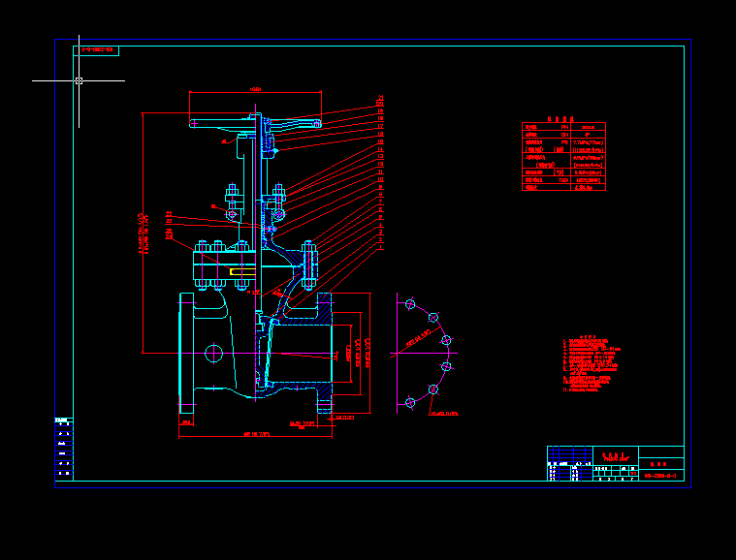Select part balloon number 21
The image size is (736, 560).
click(381, 98)
